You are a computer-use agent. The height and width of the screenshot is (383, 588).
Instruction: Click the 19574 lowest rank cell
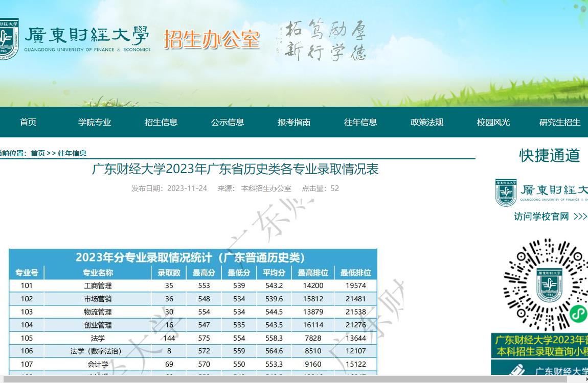point(355,285)
